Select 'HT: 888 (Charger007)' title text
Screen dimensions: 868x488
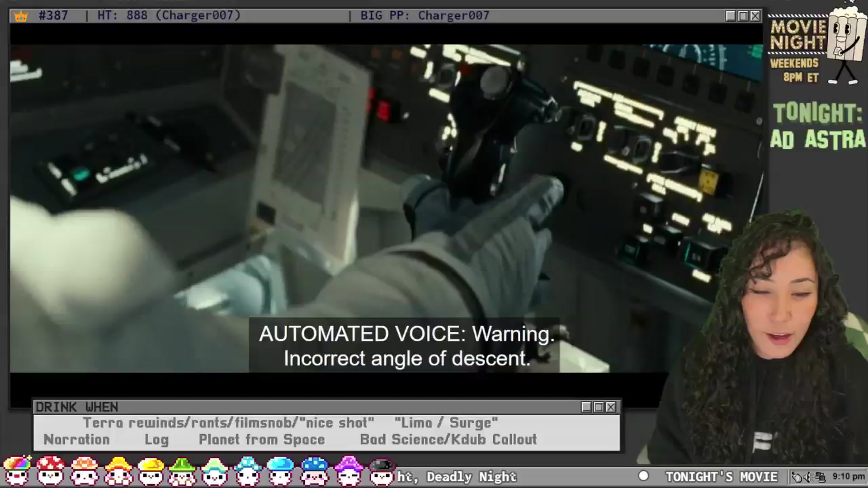pyautogui.click(x=169, y=15)
